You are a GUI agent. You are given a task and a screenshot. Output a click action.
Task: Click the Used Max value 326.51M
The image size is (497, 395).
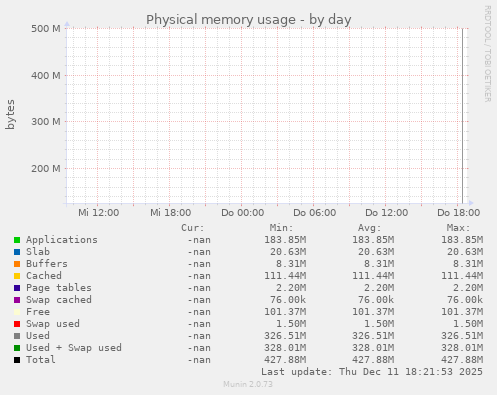[x=462, y=336]
